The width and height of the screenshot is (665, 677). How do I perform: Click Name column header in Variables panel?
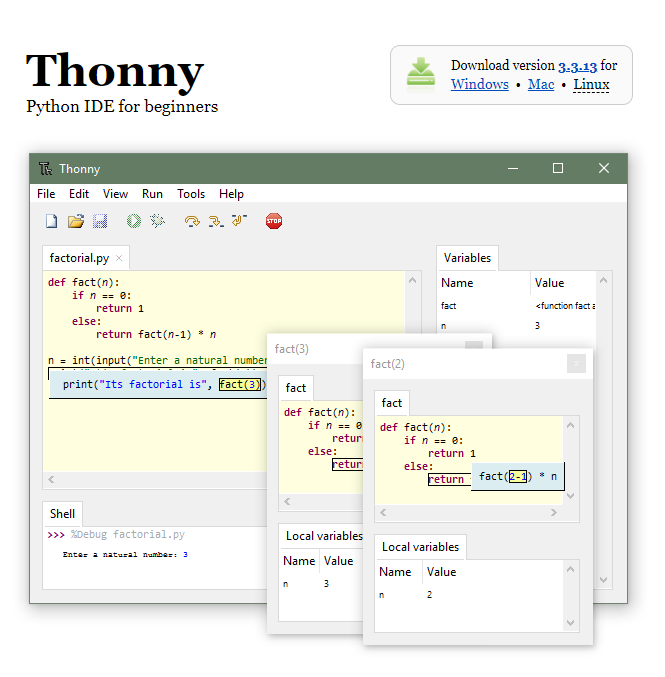457,283
